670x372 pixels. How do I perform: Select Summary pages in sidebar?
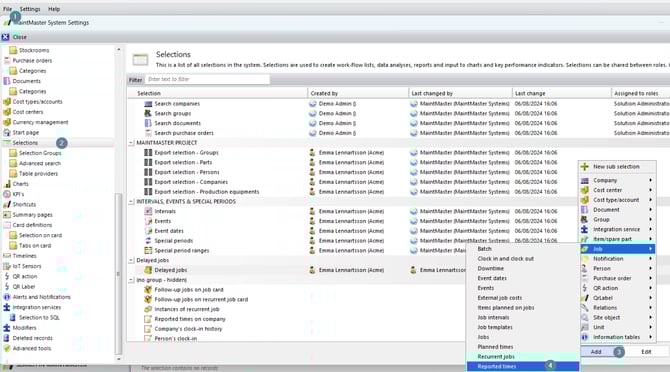coord(32,215)
